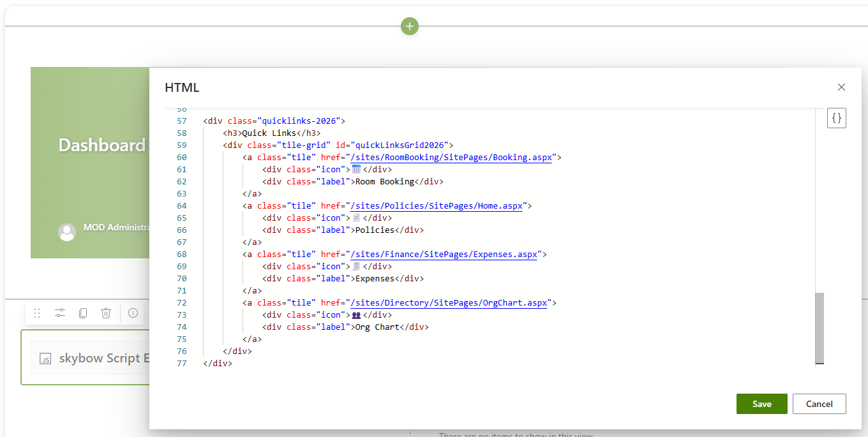Click line number 64 in gutter
The height and width of the screenshot is (437, 868).
pyautogui.click(x=181, y=205)
